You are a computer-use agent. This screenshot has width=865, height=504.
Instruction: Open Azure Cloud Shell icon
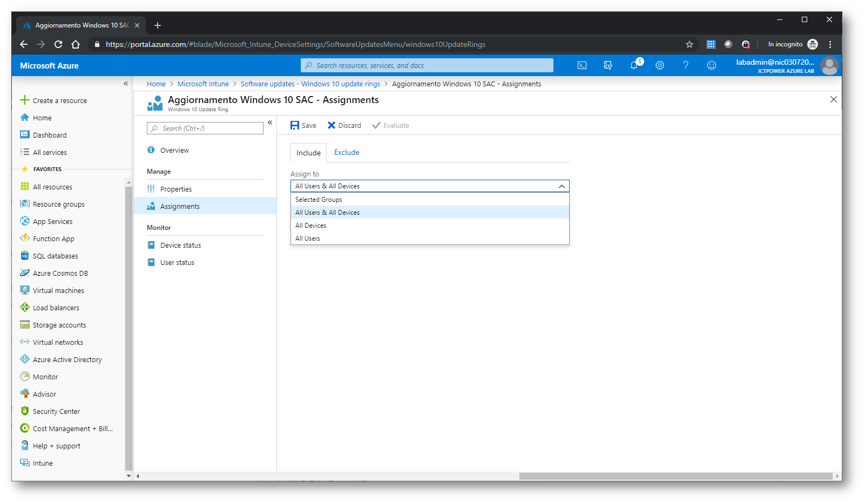582,65
